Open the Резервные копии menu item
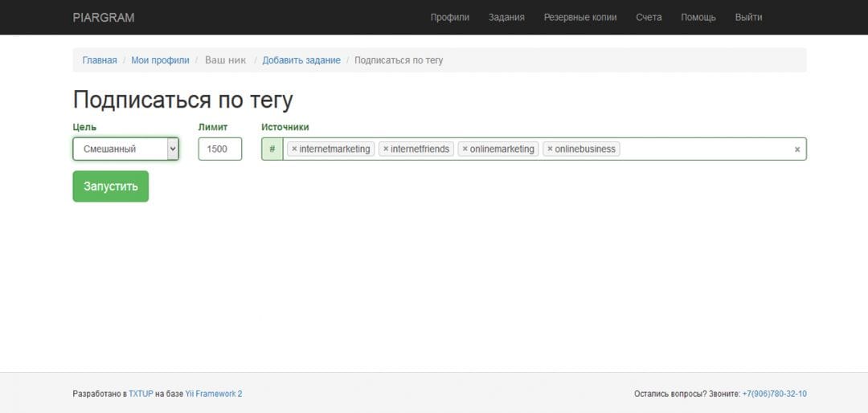Viewport: 868px width, 413px height. pos(580,17)
